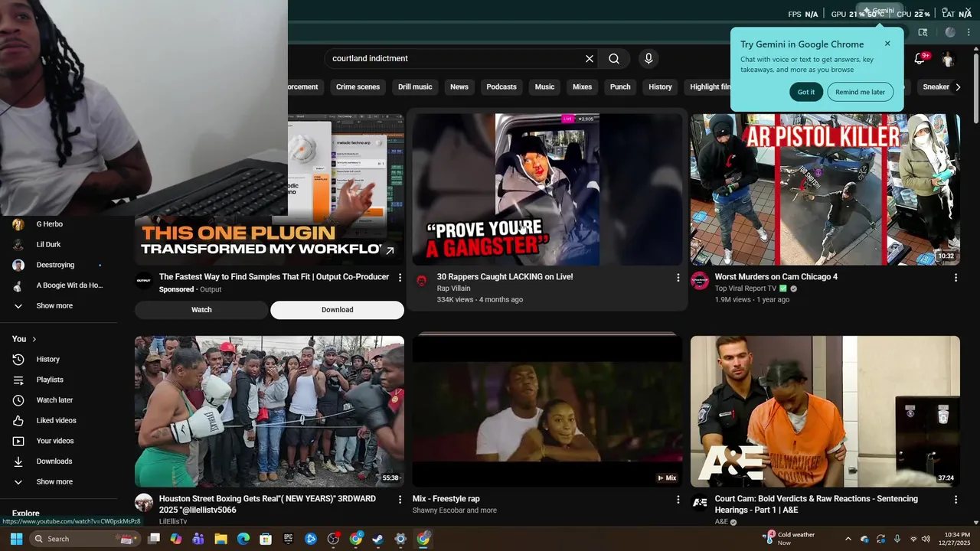Play the Houston Street Boxing thumbnail
This screenshot has height=551, width=980.
(x=269, y=411)
